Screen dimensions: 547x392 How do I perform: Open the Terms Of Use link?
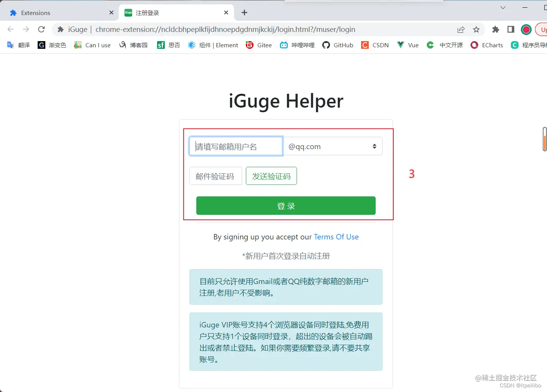pyautogui.click(x=336, y=237)
